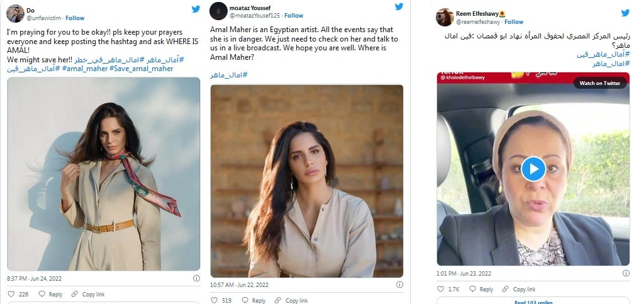Image resolution: width=644 pixels, height=304 pixels.
Task: Reply to moataz Youssef's tweet
Action: pos(254,300)
